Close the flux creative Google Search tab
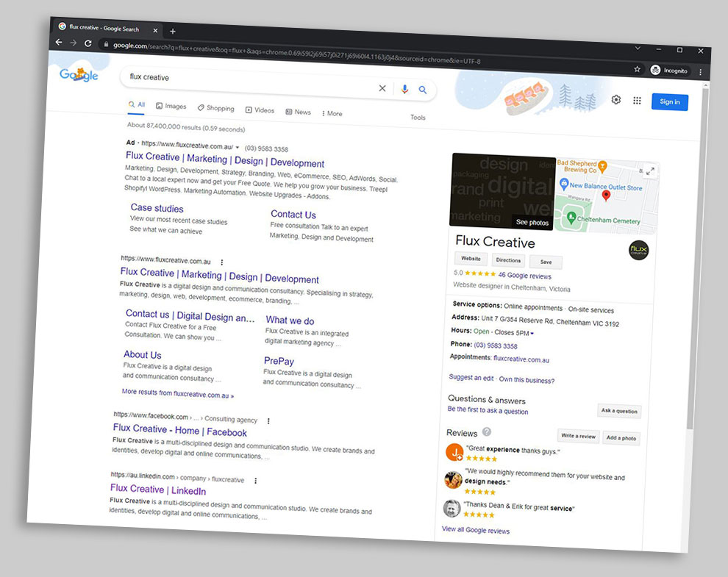Screen dimensions: 728x577 tap(155, 30)
